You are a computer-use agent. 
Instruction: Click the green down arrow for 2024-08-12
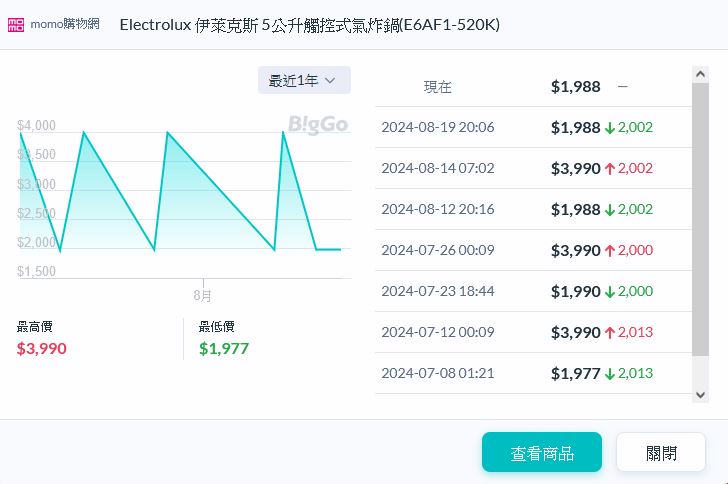click(610, 210)
